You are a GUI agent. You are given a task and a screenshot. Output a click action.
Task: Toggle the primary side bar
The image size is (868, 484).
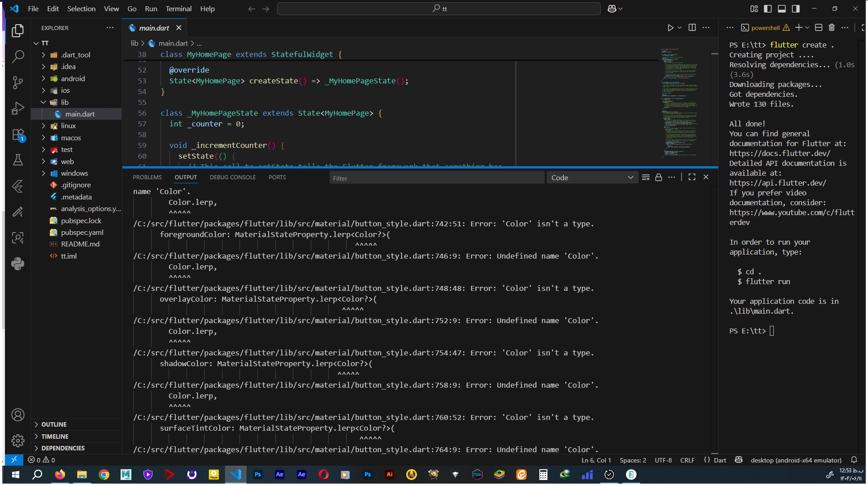pos(768,9)
